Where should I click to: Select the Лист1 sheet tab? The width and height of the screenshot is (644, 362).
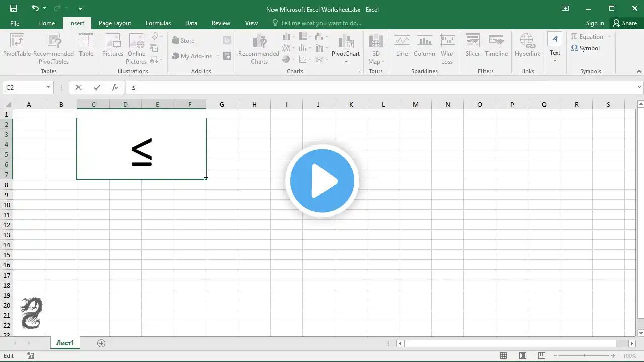tap(65, 343)
